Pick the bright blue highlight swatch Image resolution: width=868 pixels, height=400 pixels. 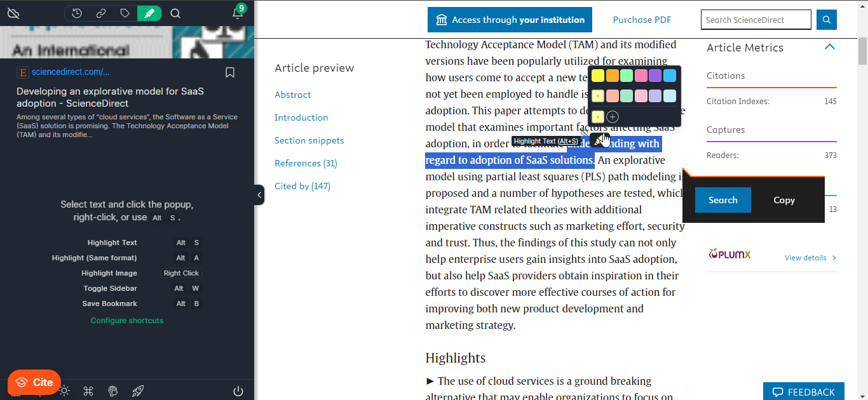pos(670,76)
